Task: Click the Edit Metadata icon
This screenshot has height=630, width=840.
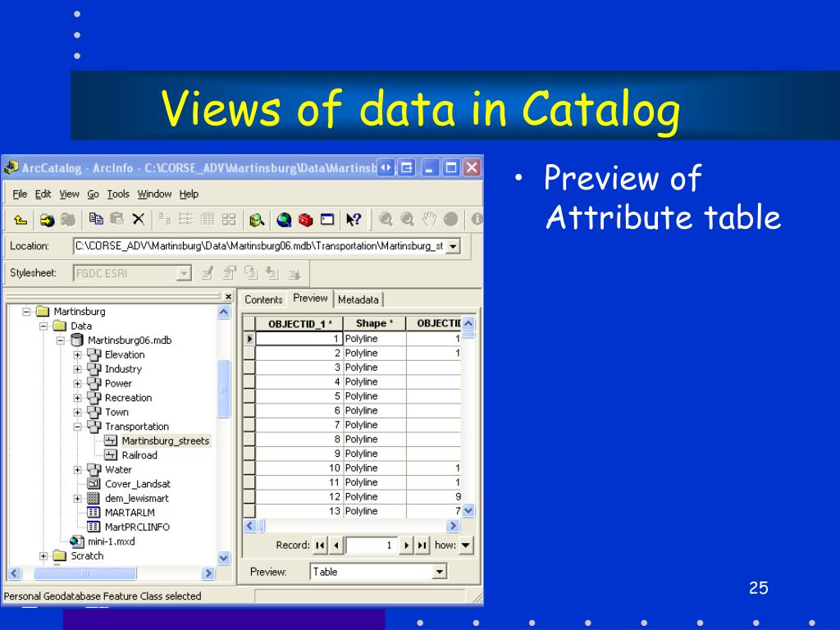Action: click(208, 274)
